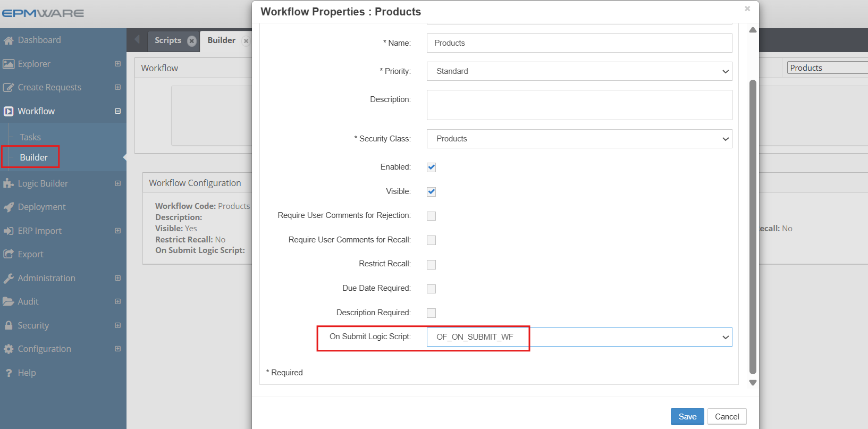Select the Builder item under Workflow
Screen dimensions: 868x429
click(x=33, y=157)
